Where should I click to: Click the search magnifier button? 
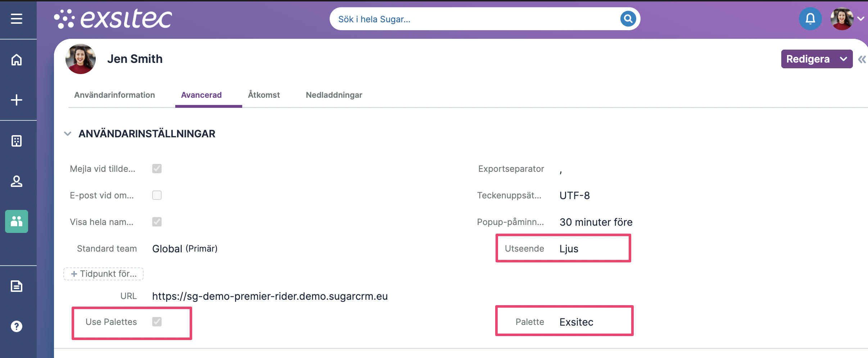click(x=628, y=19)
